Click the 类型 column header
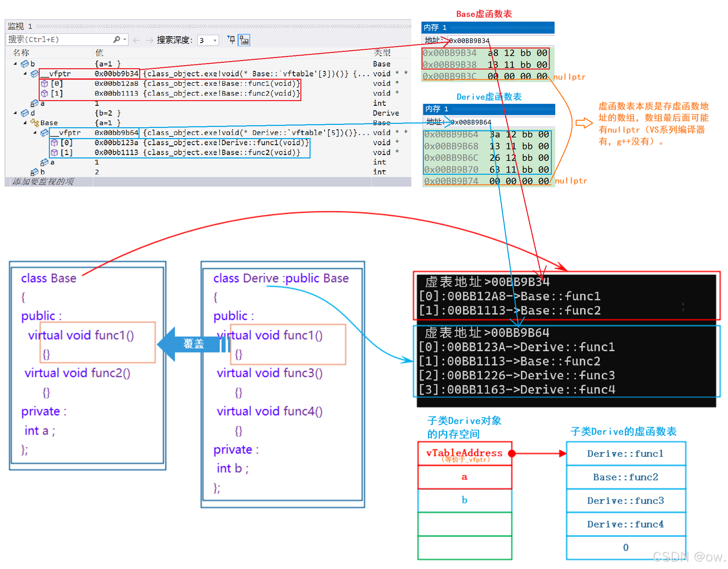The width and height of the screenshot is (728, 569). 382,53
